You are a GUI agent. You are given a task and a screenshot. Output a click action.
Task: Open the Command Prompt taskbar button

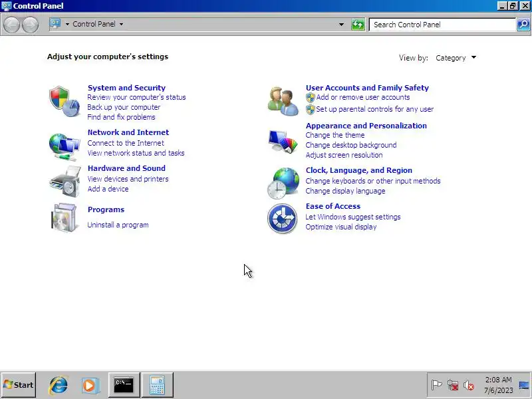pos(124,385)
